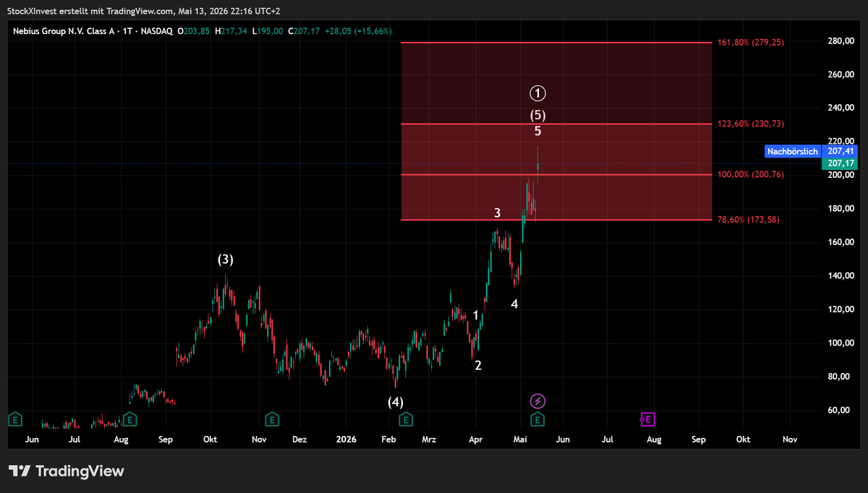Click the 160,00 price axis label
Image resolution: width=868 pixels, height=493 pixels.
coord(842,242)
